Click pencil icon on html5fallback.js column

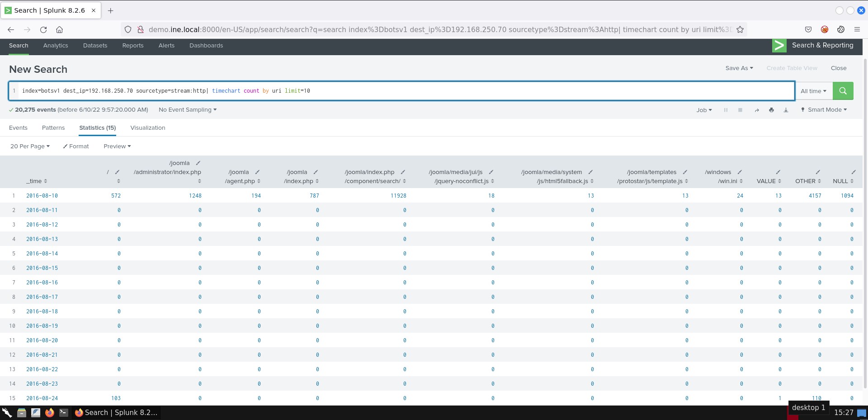click(590, 172)
